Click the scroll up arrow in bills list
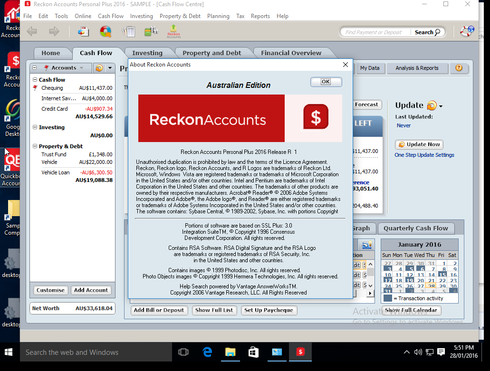Image resolution: width=490 pixels, height=371 pixels. [370, 264]
